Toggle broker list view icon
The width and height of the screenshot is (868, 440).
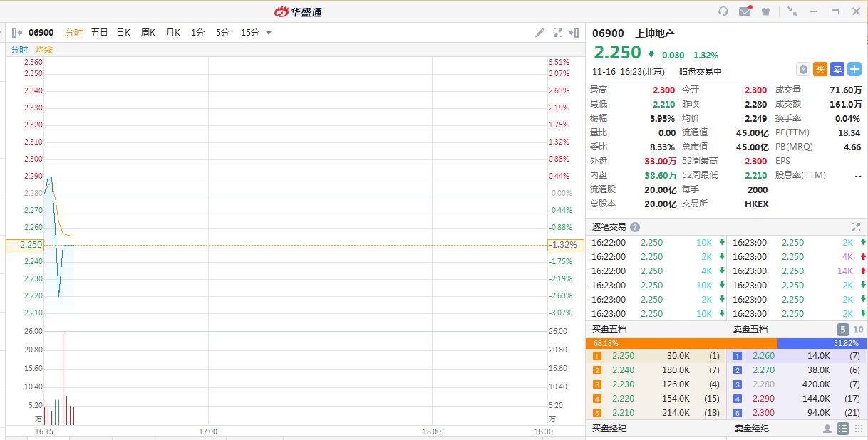pyautogui.click(x=842, y=429)
